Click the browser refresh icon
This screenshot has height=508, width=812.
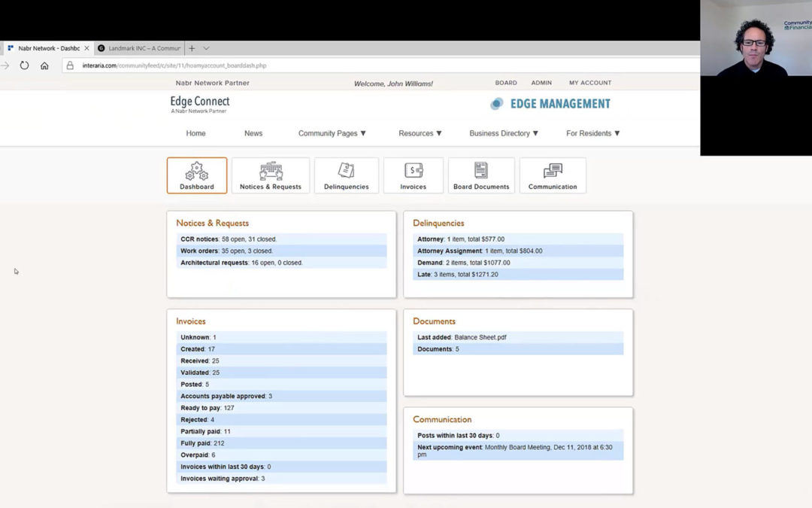(24, 65)
